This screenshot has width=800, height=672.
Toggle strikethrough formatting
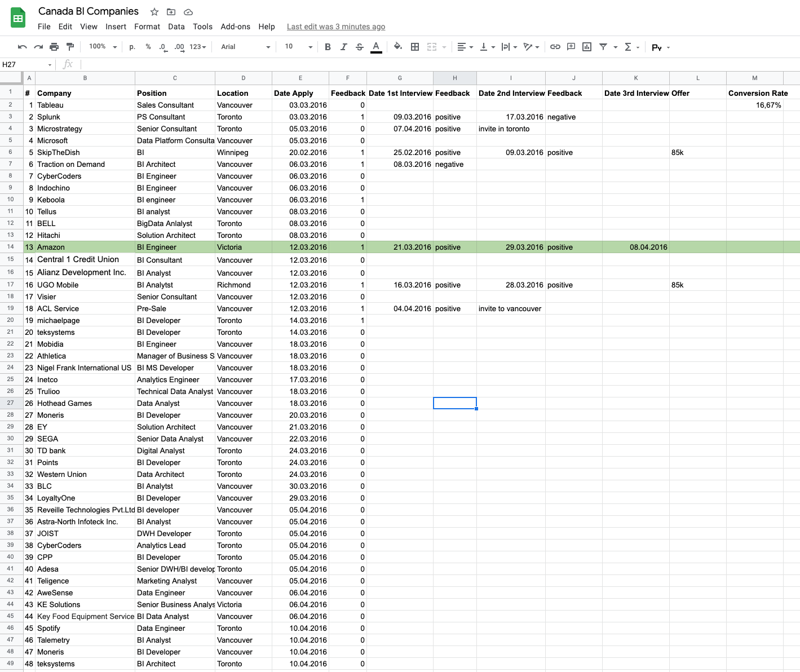point(359,47)
